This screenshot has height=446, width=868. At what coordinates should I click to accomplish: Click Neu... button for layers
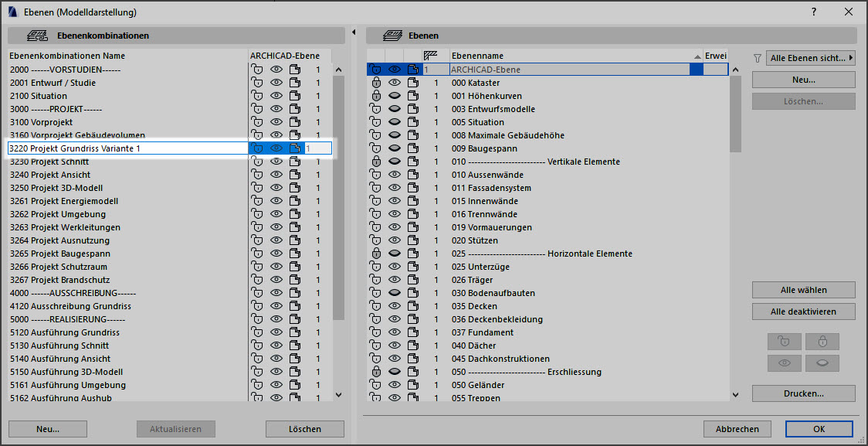[x=804, y=80]
